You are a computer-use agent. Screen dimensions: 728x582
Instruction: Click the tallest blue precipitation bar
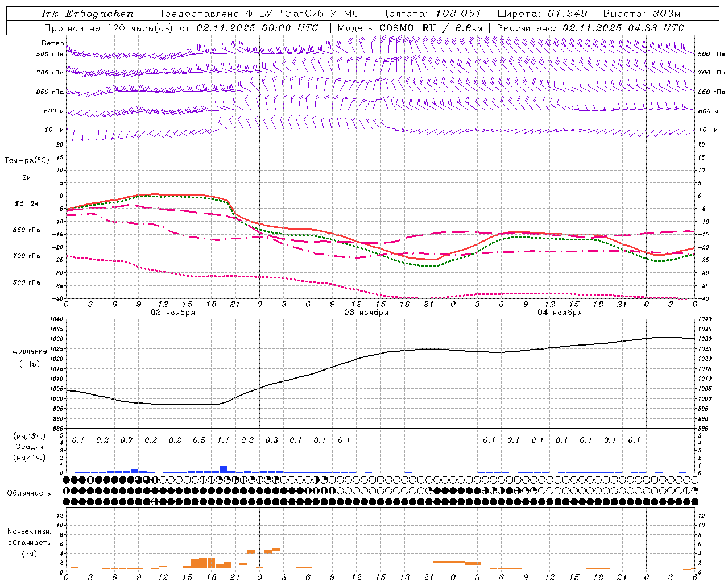point(224,469)
